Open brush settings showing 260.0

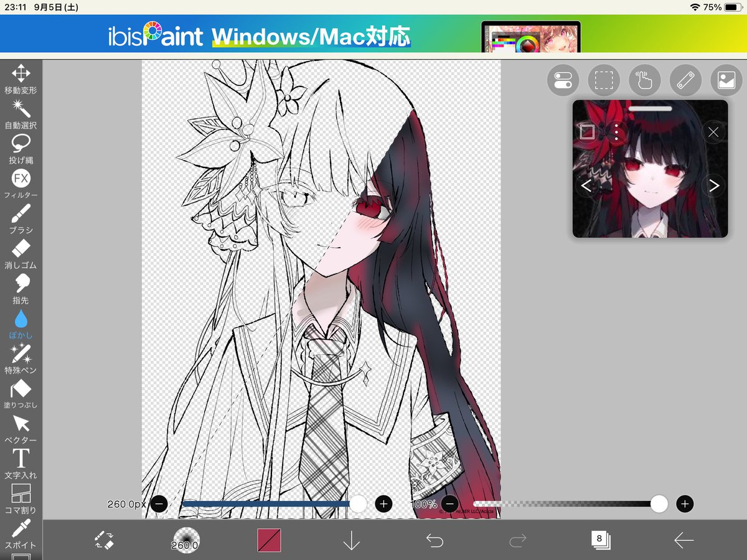tap(186, 540)
